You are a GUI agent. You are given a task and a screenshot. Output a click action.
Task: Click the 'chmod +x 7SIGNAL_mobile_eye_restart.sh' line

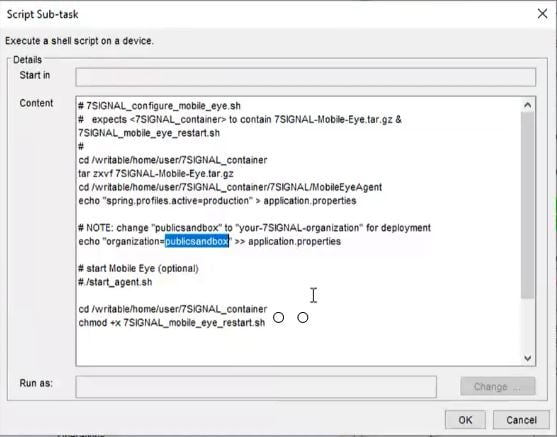pyautogui.click(x=172, y=323)
